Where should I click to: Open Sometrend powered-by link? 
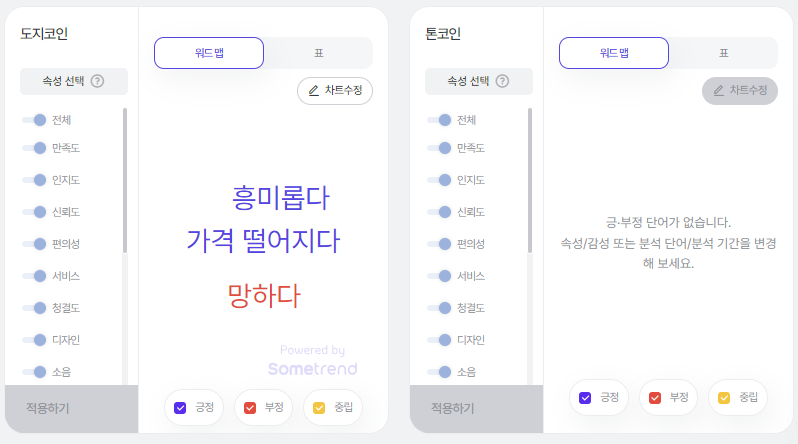(312, 360)
